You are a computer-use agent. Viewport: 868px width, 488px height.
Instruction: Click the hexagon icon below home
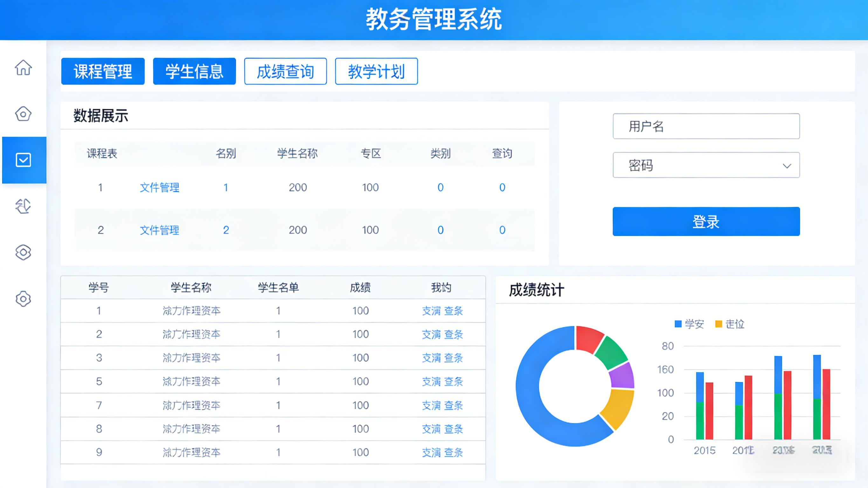click(x=23, y=114)
